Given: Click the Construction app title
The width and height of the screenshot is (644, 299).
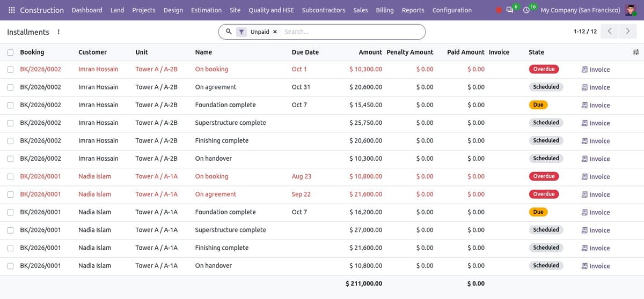Looking at the screenshot, I should [x=42, y=10].
